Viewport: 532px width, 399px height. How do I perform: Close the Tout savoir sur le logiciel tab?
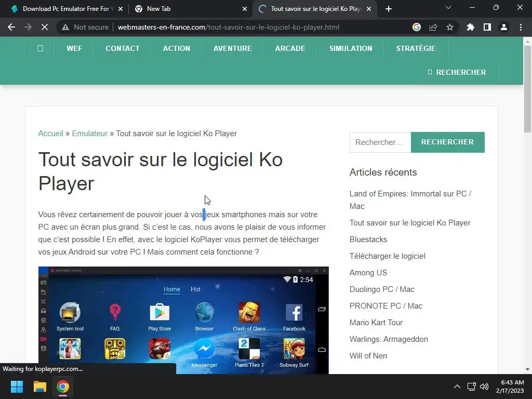[x=369, y=9]
